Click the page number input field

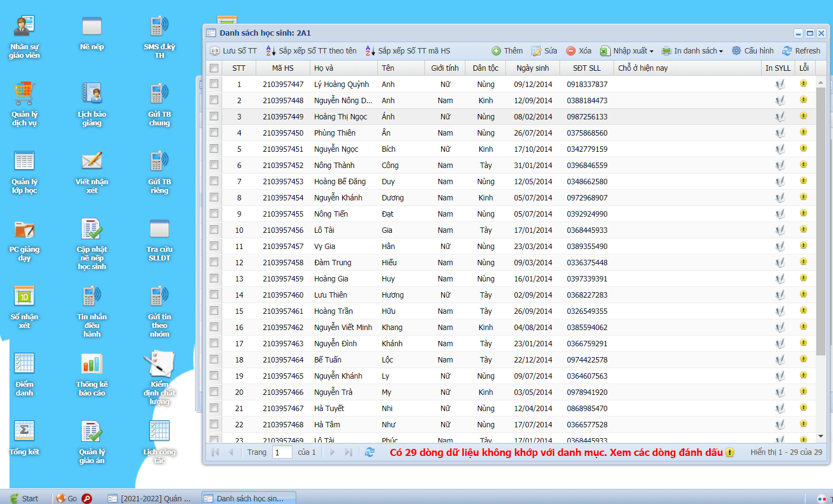(282, 452)
